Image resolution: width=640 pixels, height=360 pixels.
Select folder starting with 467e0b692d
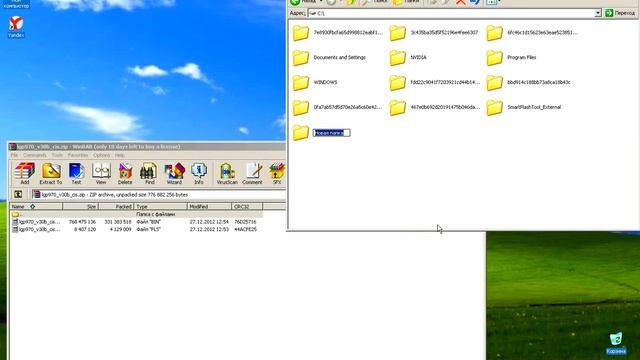(x=435, y=108)
